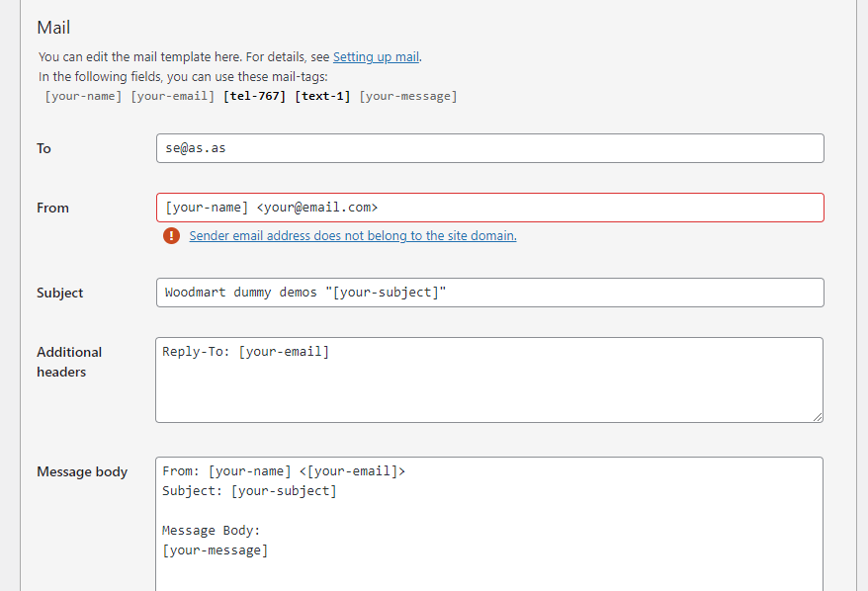Grab the Additional headers textarea resize handle
Screen dimensions: 868x591
tap(818, 417)
